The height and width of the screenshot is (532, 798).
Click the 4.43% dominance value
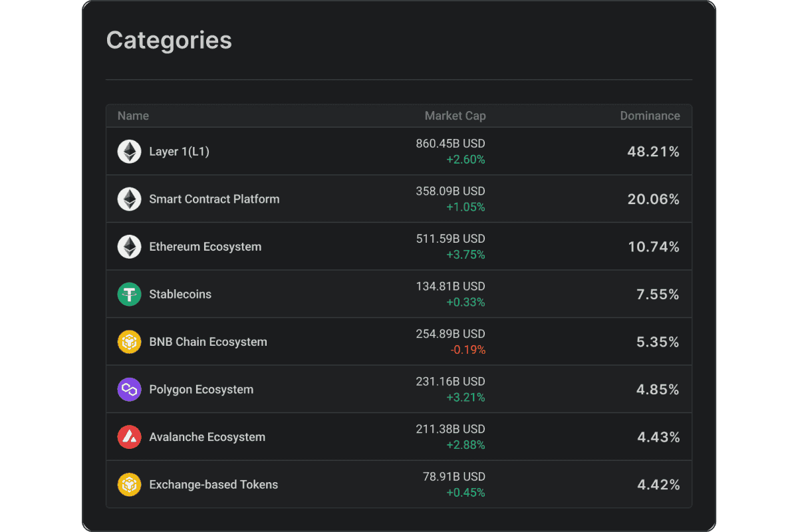[658, 437]
